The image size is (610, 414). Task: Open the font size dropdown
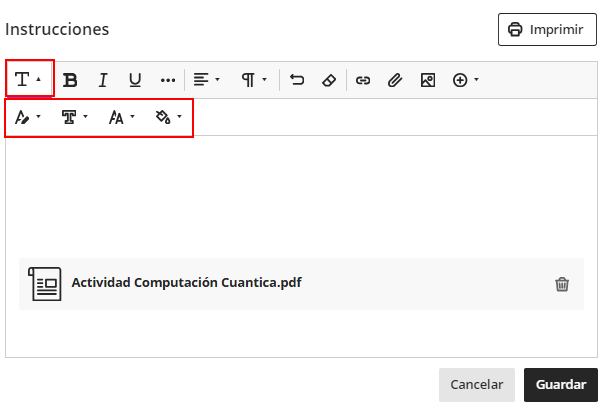(122, 118)
